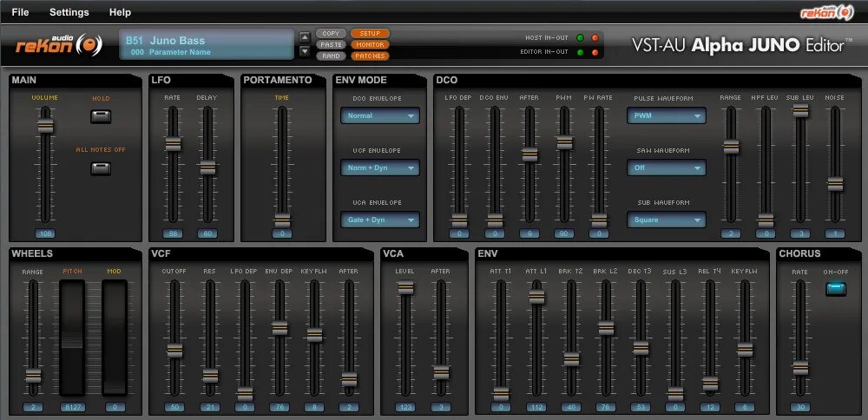Click the ENV ATT T1 slider handle
This screenshot has height=420, width=868.
point(501,393)
